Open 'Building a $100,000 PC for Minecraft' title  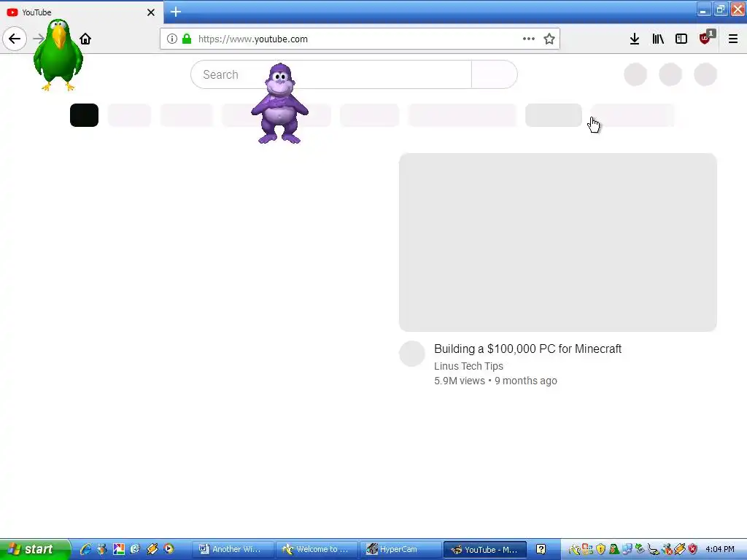[x=527, y=349]
